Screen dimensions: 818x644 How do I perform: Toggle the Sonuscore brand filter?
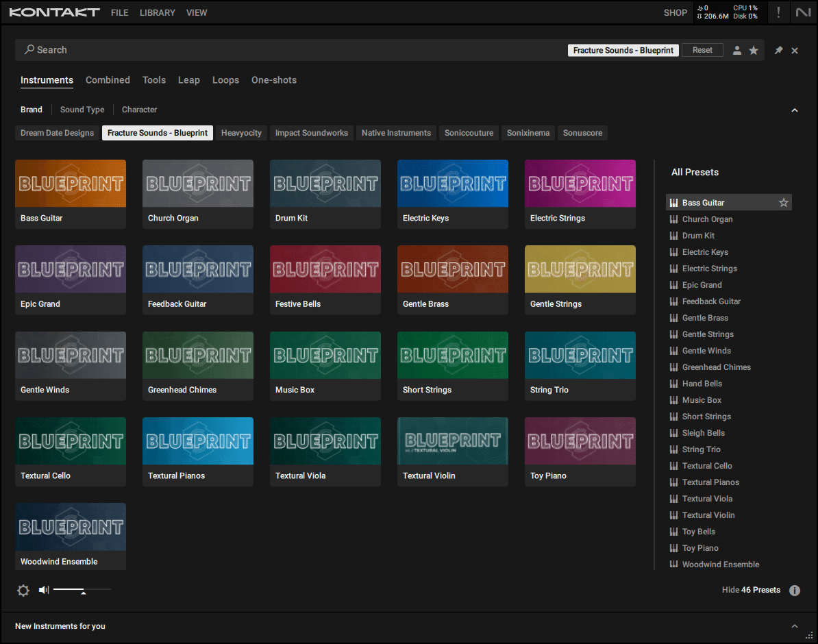[582, 133]
